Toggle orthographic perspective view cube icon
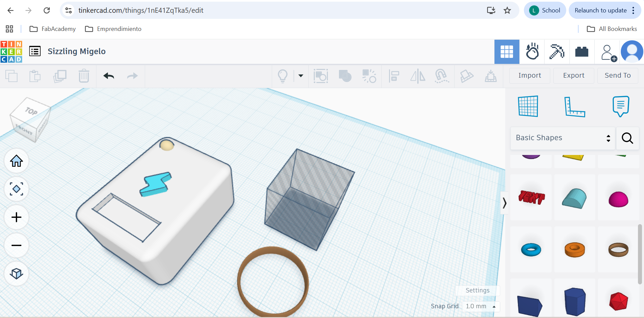The image size is (644, 318). [16, 274]
